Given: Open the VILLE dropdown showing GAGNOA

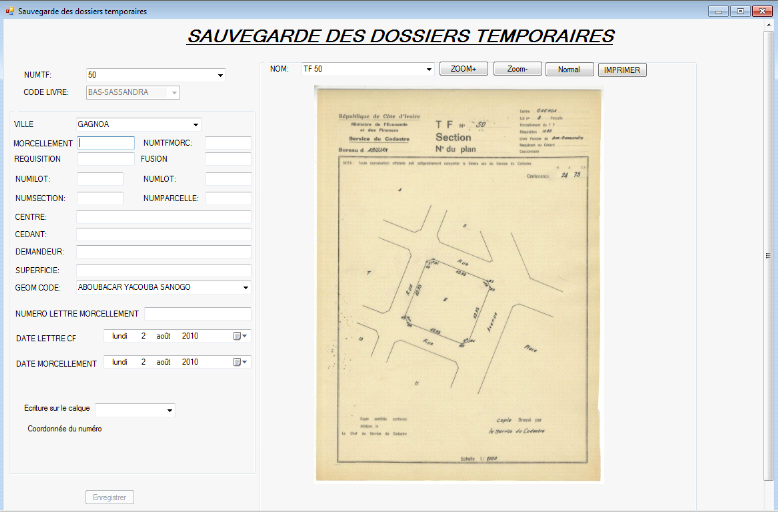Looking at the screenshot, I should click(x=195, y=125).
